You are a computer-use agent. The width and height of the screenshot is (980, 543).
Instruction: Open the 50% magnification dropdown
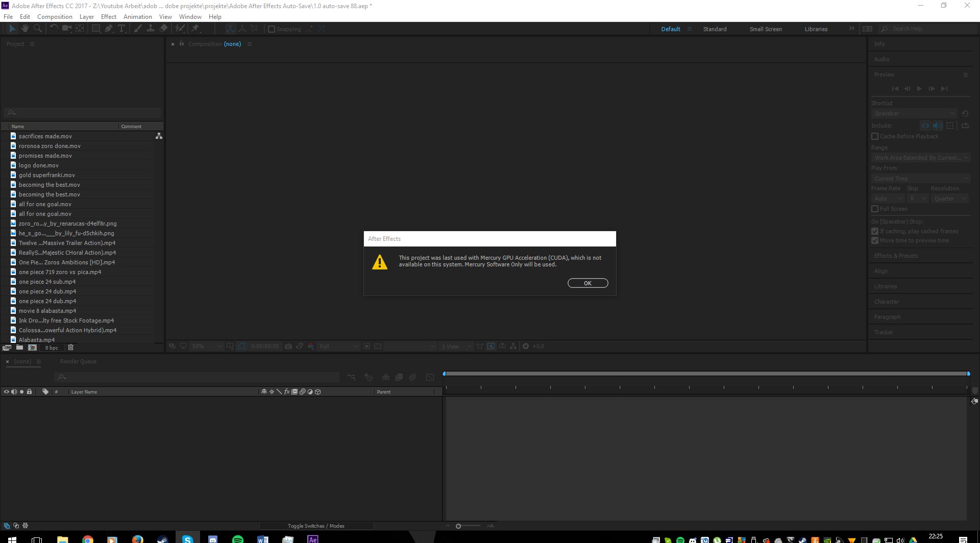[x=206, y=346]
